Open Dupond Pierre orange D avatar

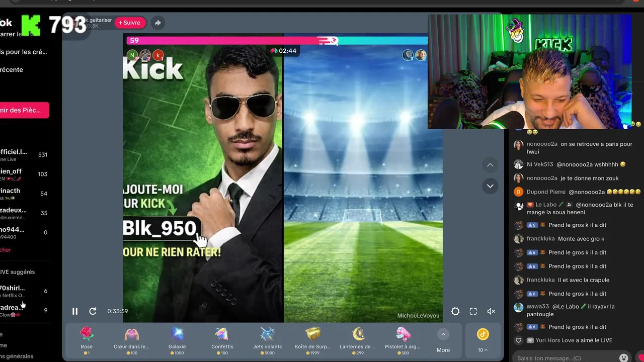click(x=519, y=192)
